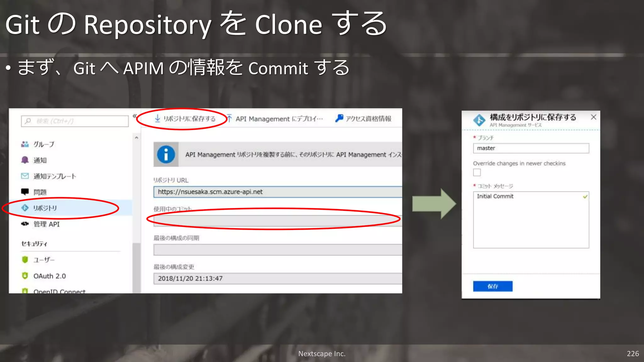Click the セキュリティ section heading
Screen dimensions: 644x362
(34, 244)
